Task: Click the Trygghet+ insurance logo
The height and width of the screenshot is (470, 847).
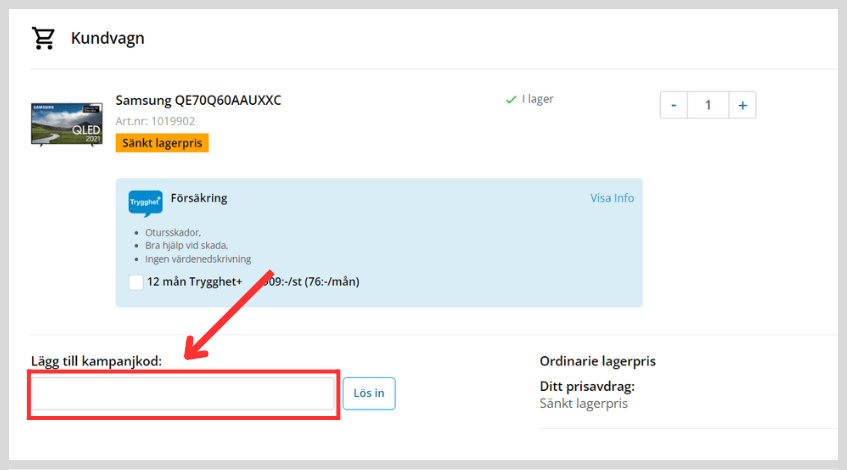Action: point(145,203)
